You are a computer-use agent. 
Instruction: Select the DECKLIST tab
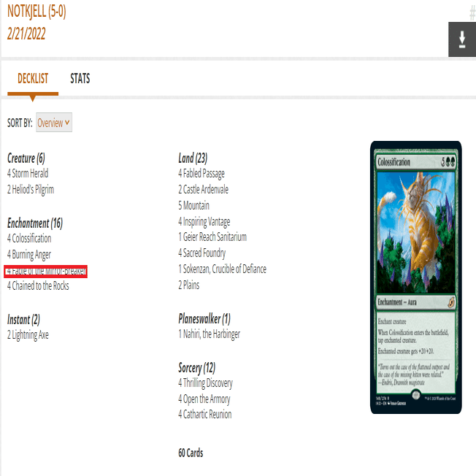[33, 79]
